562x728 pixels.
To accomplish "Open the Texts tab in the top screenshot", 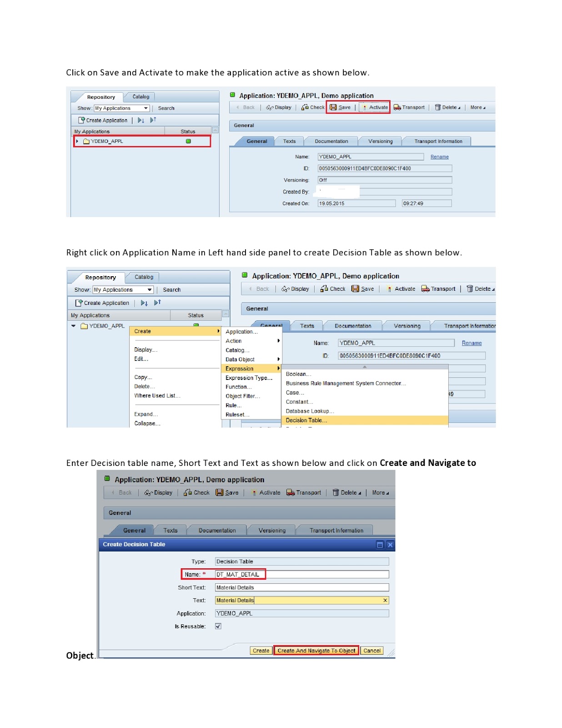I will coord(289,141).
